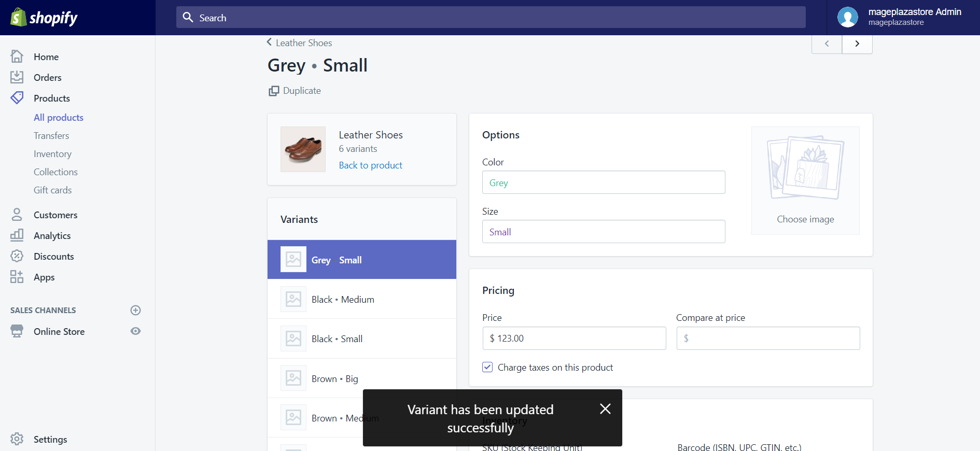
Task: Click the Duplicate link
Action: click(302, 91)
